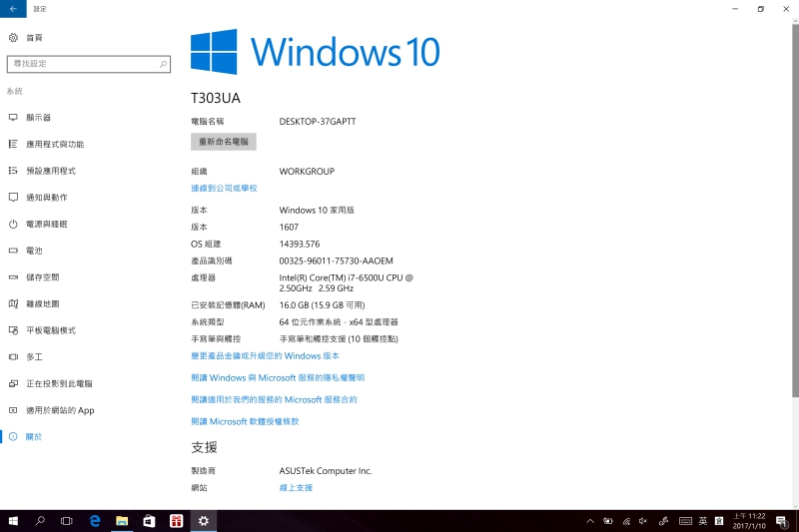Click the T303UA model heading
The width and height of the screenshot is (799, 532).
pyautogui.click(x=216, y=98)
